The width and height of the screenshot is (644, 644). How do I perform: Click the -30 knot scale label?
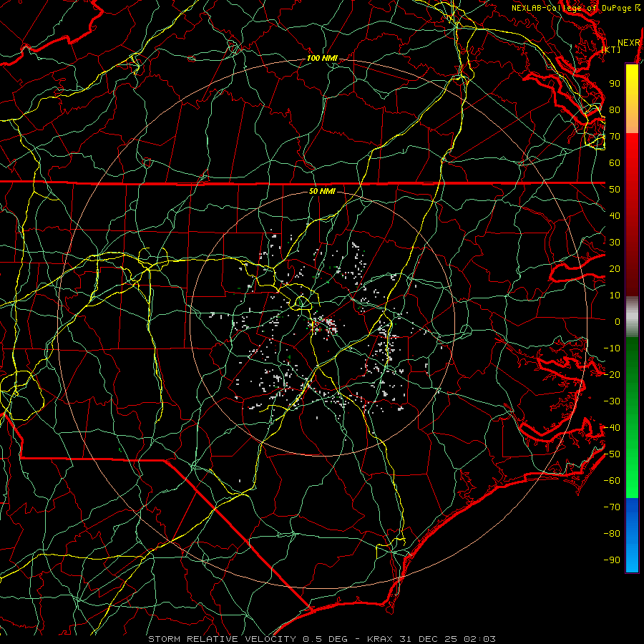[612, 401]
